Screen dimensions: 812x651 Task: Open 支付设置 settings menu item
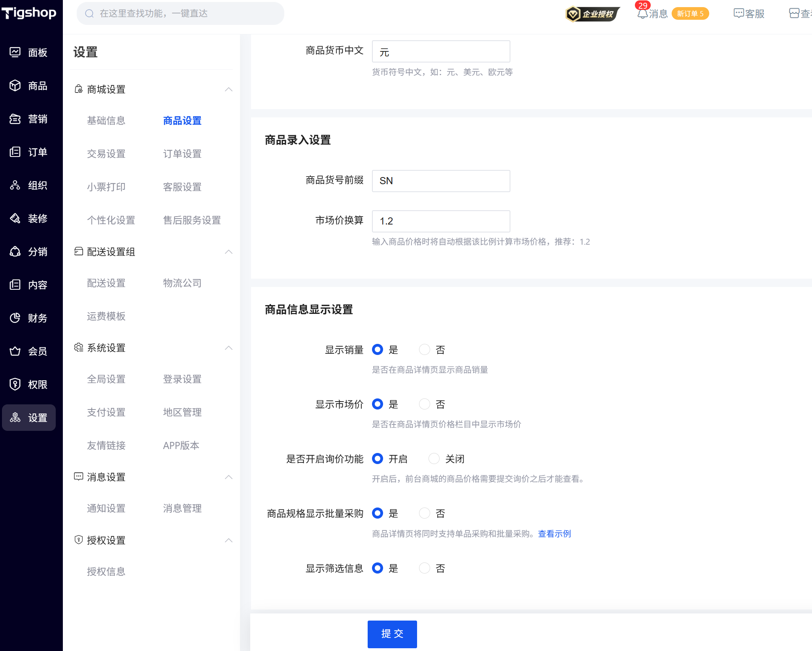pos(106,412)
